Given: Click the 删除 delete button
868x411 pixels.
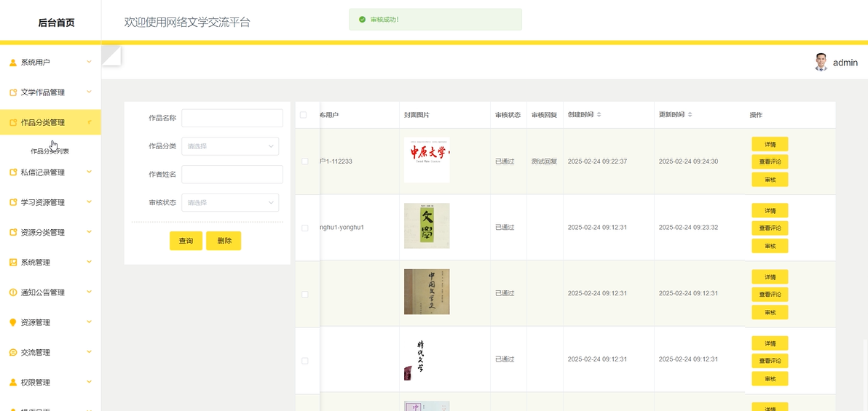Looking at the screenshot, I should [224, 241].
